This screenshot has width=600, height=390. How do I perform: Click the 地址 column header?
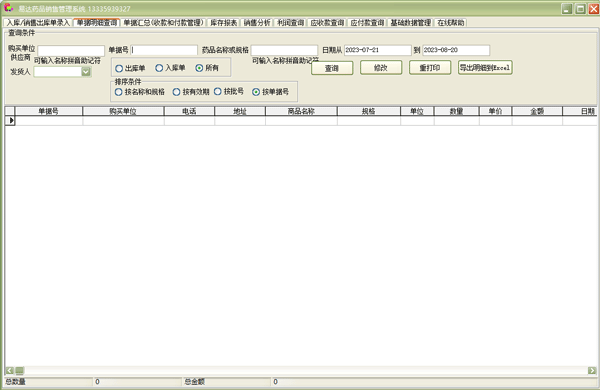pyautogui.click(x=240, y=111)
